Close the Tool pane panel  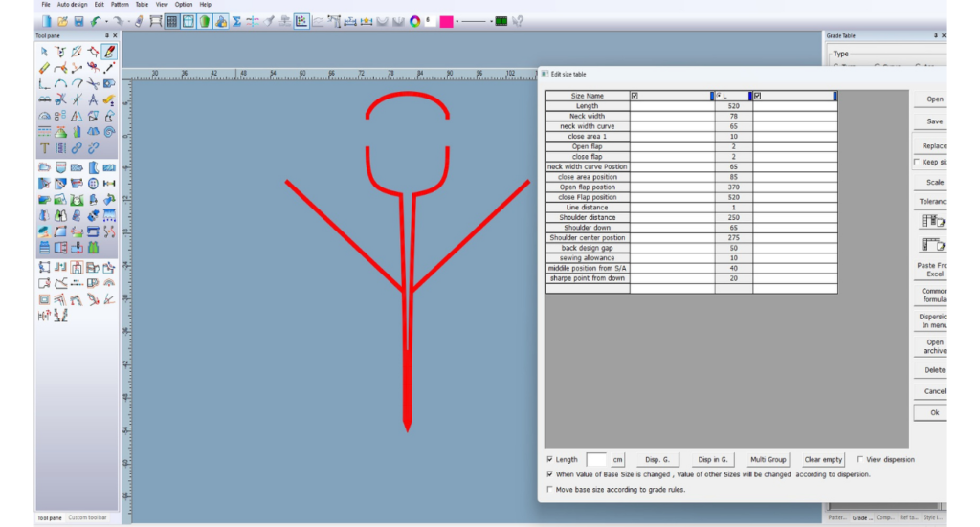pos(115,35)
